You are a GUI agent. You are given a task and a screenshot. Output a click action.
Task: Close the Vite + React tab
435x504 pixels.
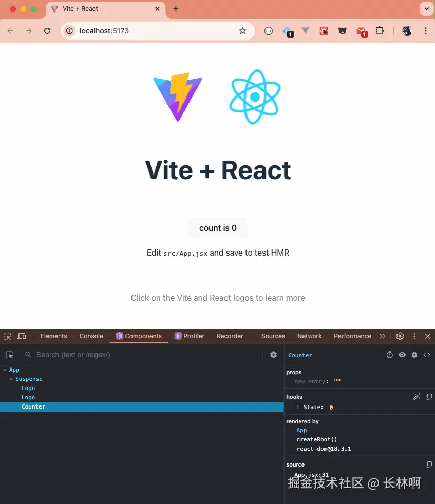[157, 9]
